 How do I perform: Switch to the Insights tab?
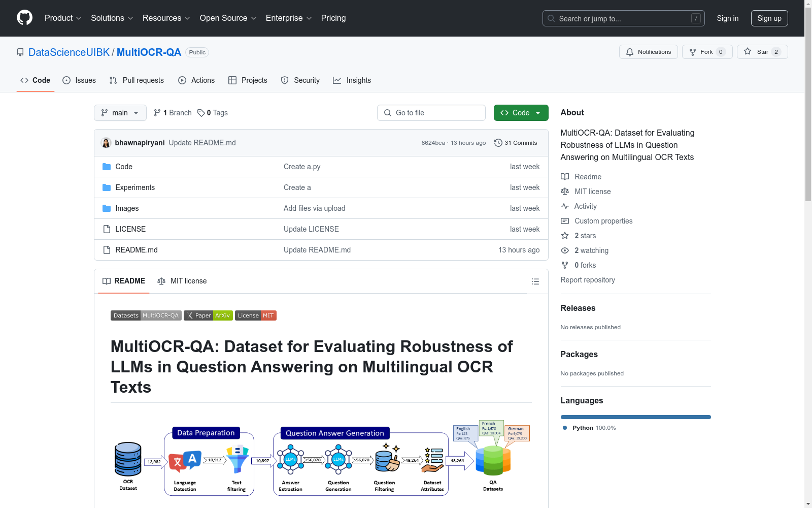pyautogui.click(x=352, y=80)
